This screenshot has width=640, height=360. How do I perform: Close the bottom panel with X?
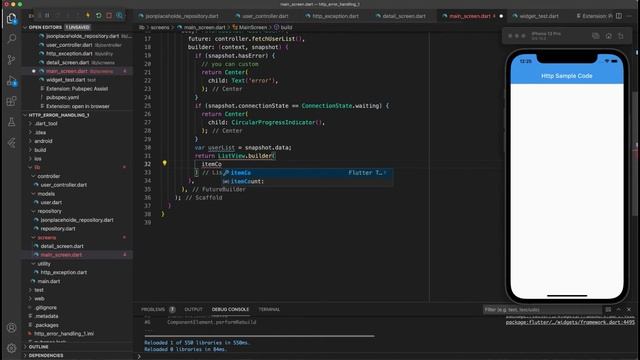[629, 309]
